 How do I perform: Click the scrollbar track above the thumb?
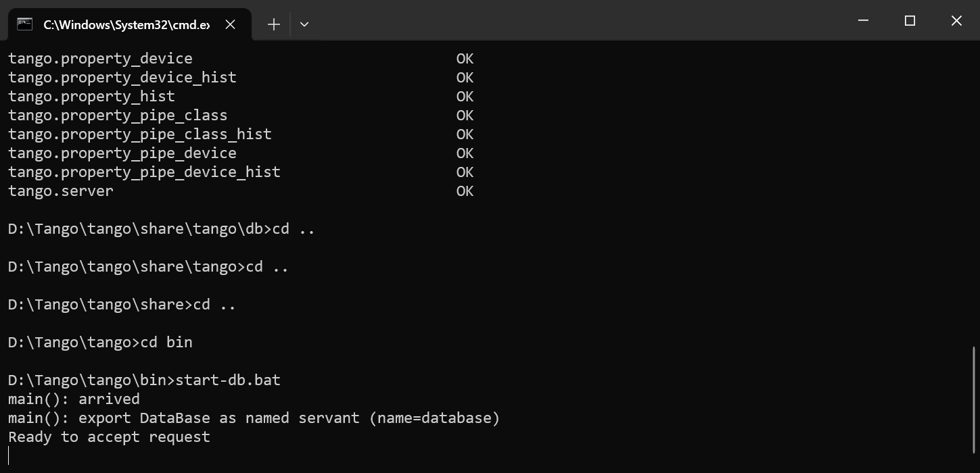pos(975,196)
